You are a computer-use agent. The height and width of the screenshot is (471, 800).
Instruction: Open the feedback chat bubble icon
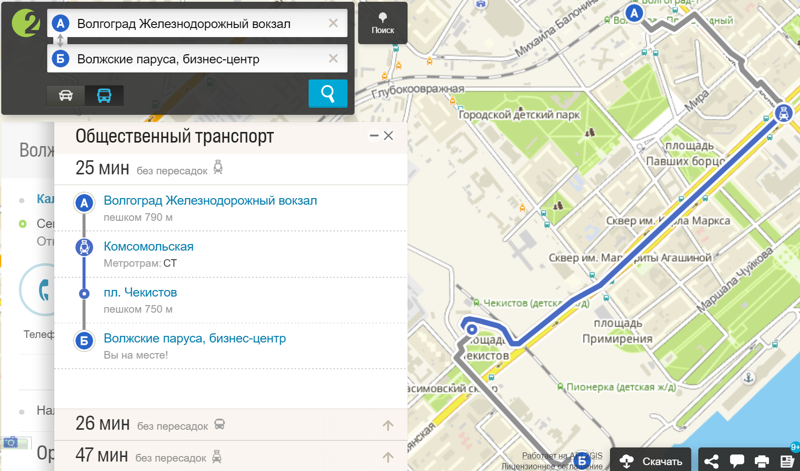pyautogui.click(x=737, y=461)
